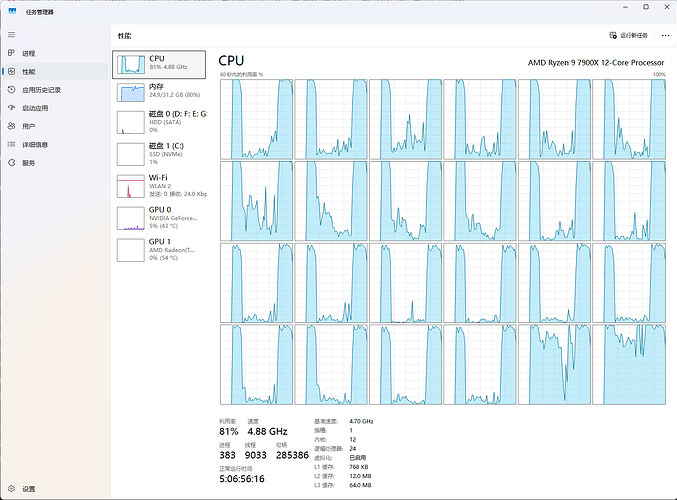Open 详细信息 page
Viewport: 677px width, 500px height.
(35, 145)
